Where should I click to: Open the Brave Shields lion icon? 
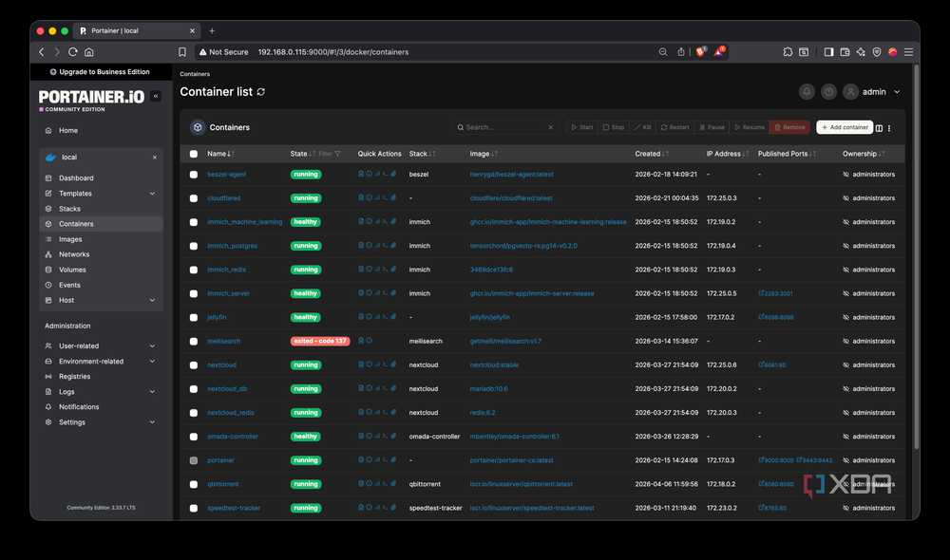point(701,52)
